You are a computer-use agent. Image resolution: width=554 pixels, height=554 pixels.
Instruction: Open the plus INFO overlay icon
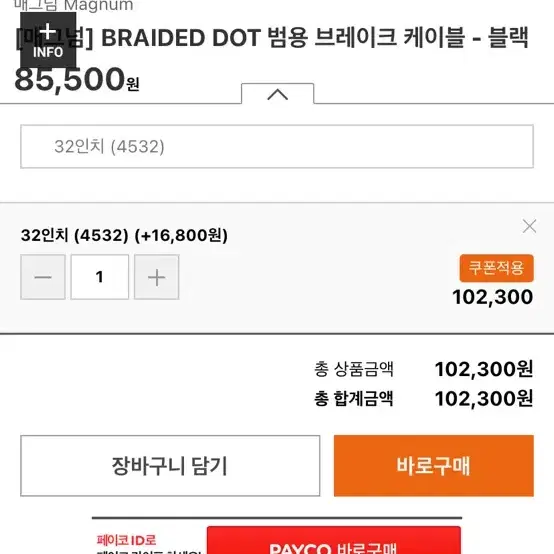tap(48, 40)
